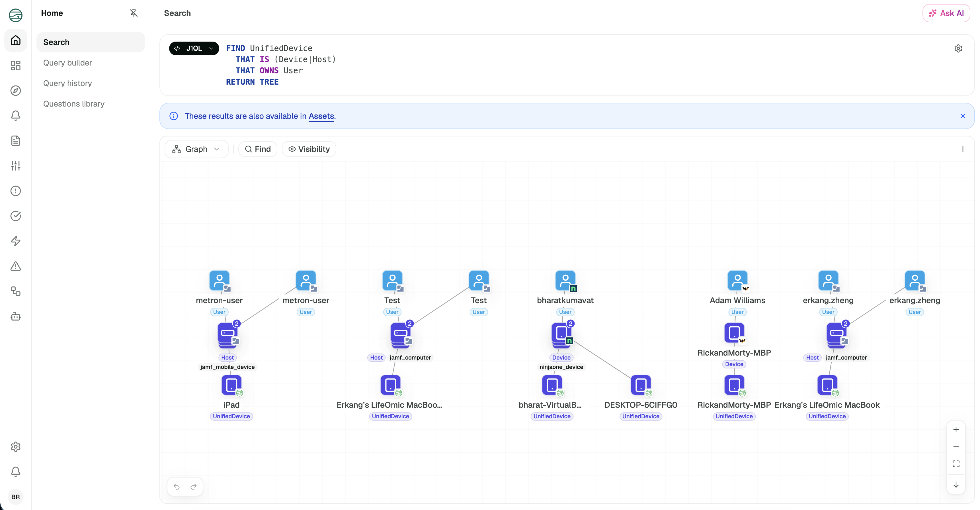Fit graph to screen

coord(956,464)
